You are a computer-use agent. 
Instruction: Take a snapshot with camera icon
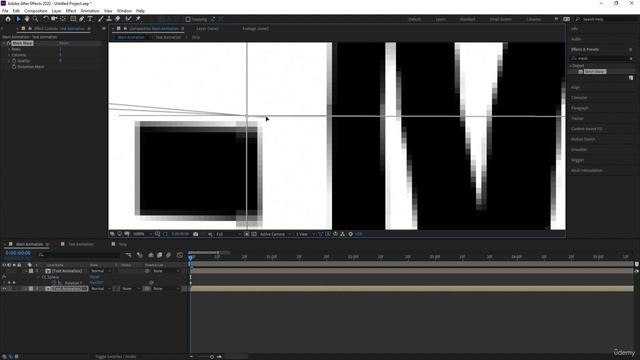click(x=196, y=234)
